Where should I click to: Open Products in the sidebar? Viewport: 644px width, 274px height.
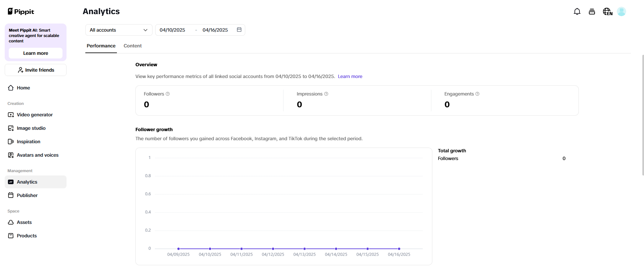[x=36, y=236]
